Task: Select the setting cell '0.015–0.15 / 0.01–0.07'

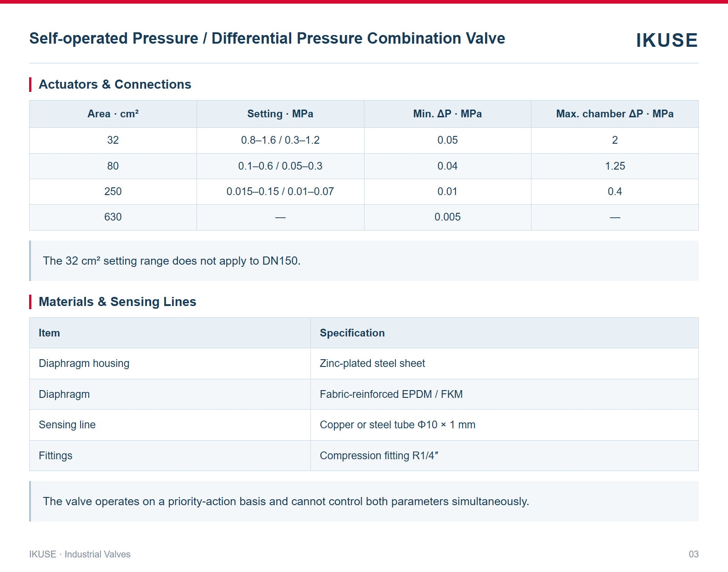Action: [x=280, y=191]
